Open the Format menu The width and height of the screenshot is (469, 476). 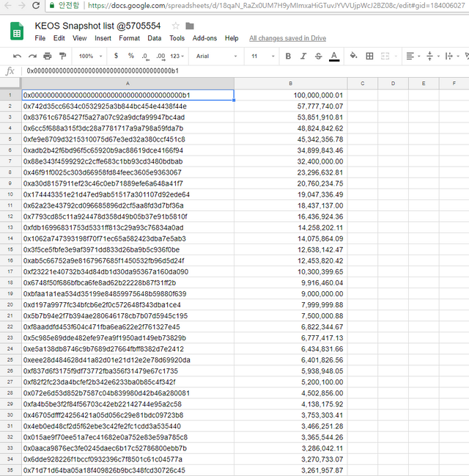click(129, 38)
